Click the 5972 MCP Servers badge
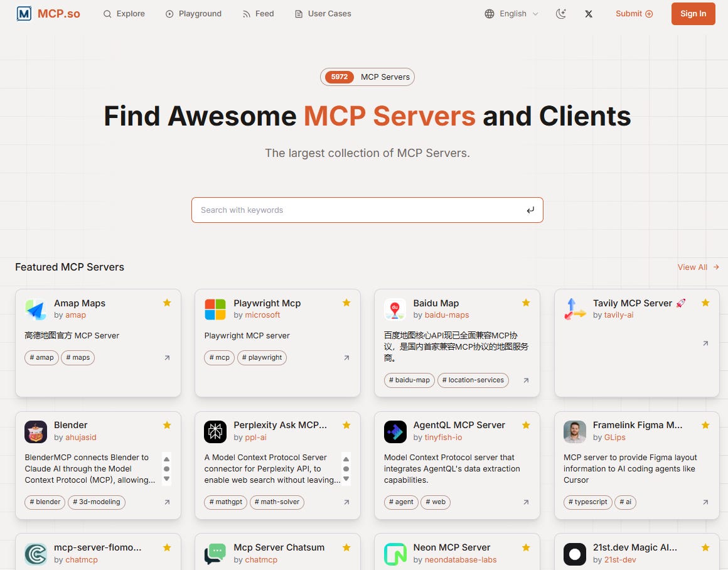The height and width of the screenshot is (570, 728). [367, 77]
